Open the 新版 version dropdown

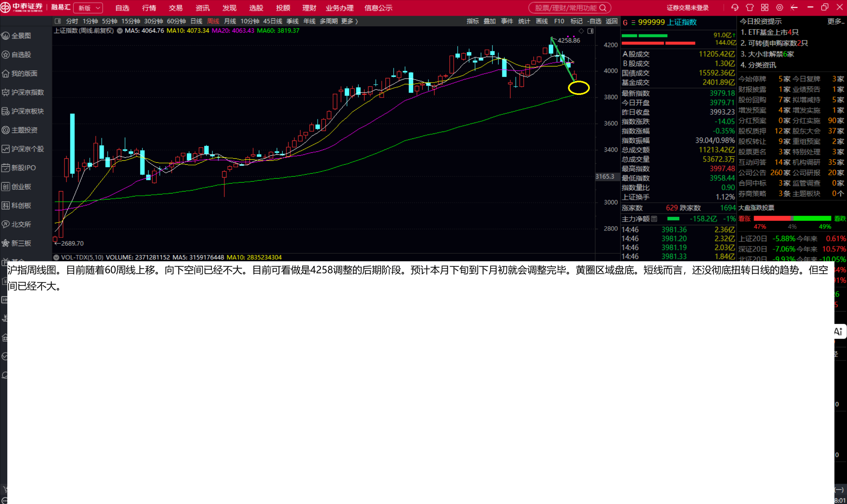click(x=88, y=8)
